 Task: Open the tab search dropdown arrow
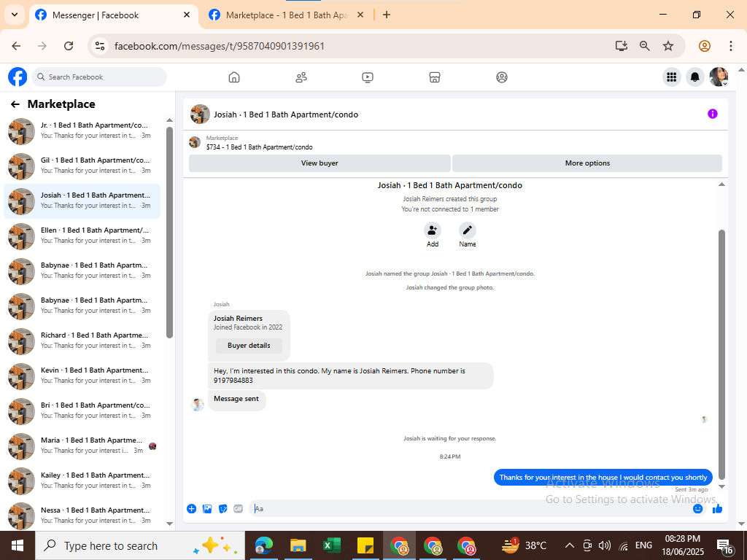point(15,15)
